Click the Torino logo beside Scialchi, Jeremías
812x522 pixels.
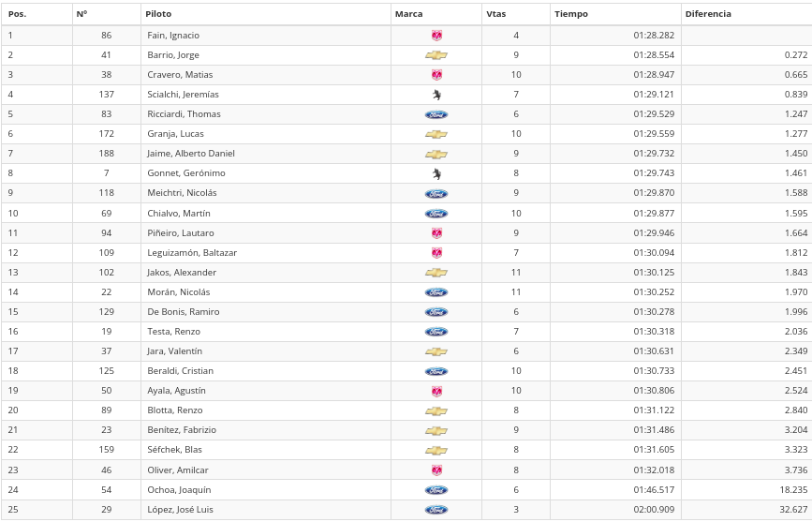436,95
